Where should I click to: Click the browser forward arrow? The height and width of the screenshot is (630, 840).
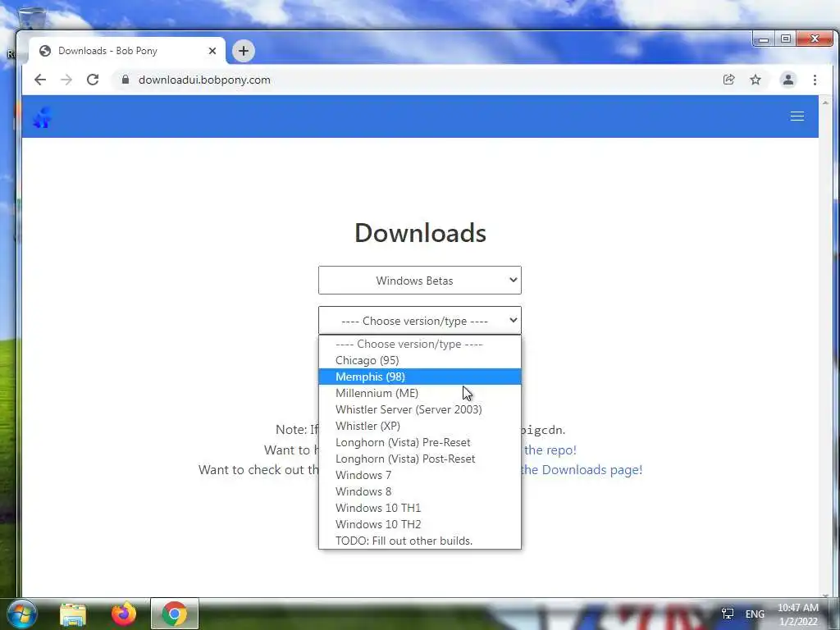point(66,80)
